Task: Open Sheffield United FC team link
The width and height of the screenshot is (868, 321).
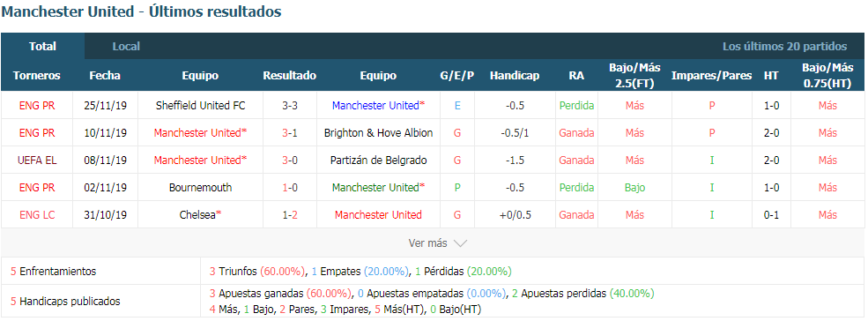Action: (x=200, y=105)
